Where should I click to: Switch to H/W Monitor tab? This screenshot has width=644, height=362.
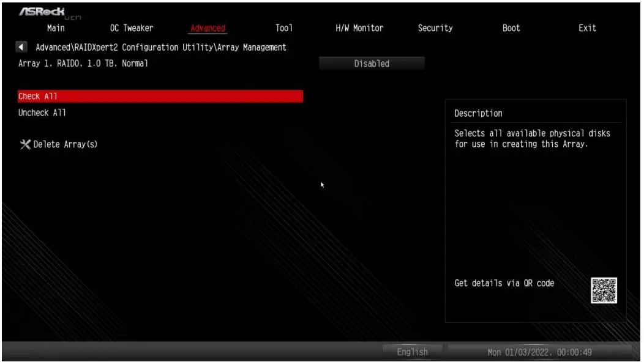[x=358, y=28]
